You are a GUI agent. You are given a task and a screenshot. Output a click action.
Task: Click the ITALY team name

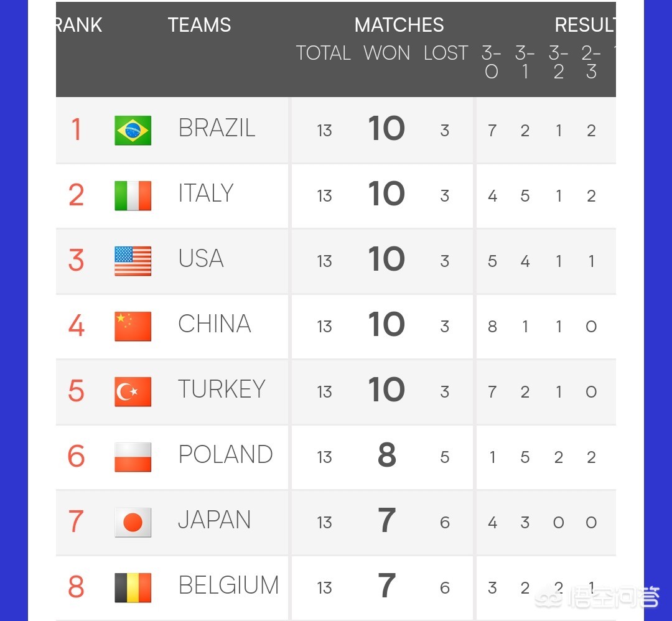[x=205, y=194]
